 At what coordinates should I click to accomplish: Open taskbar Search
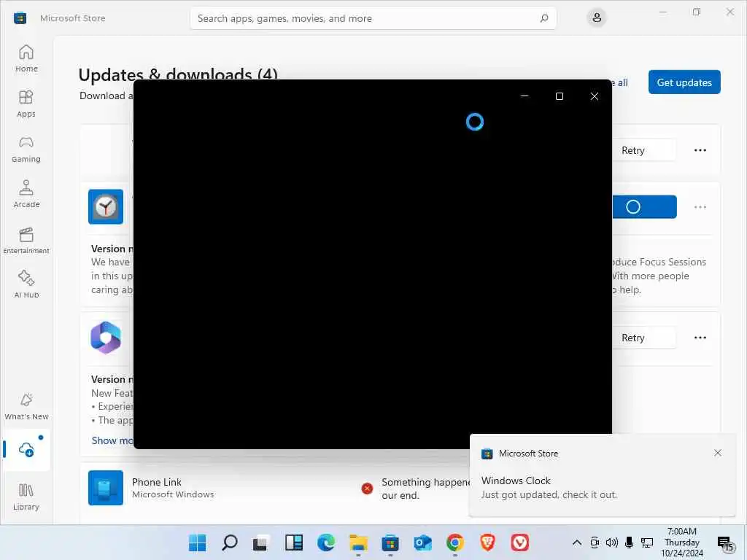(x=230, y=542)
